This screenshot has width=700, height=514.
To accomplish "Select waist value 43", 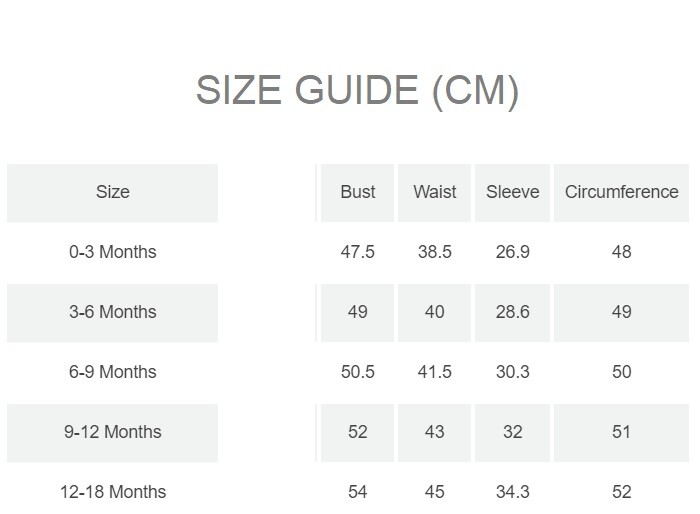I will coord(435,432).
